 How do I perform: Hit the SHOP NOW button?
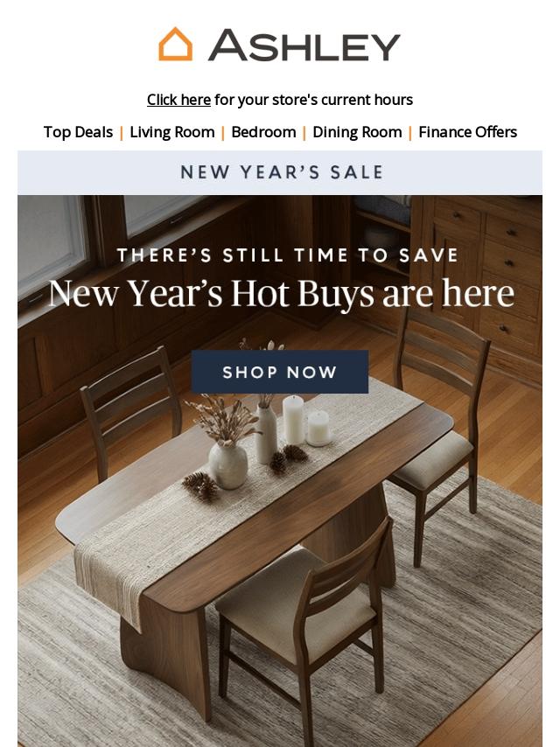pyautogui.click(x=280, y=372)
